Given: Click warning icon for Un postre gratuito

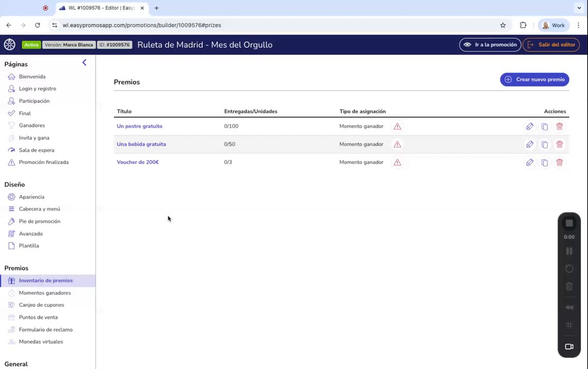Looking at the screenshot, I should tap(397, 127).
